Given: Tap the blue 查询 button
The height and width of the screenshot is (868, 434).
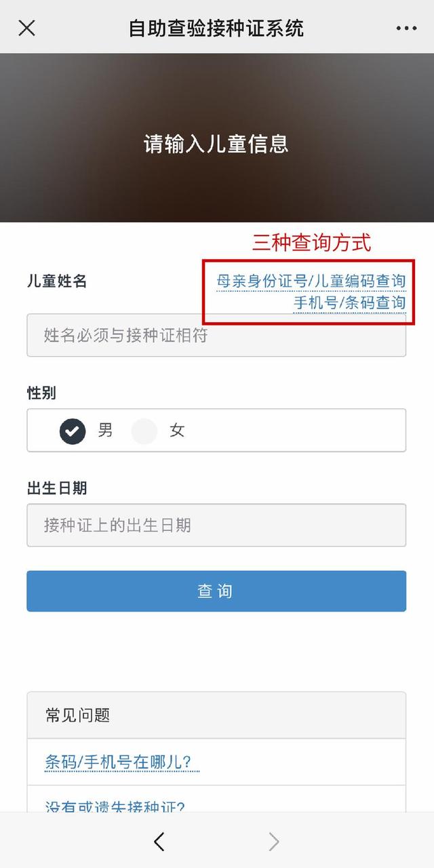Looking at the screenshot, I should 216,591.
